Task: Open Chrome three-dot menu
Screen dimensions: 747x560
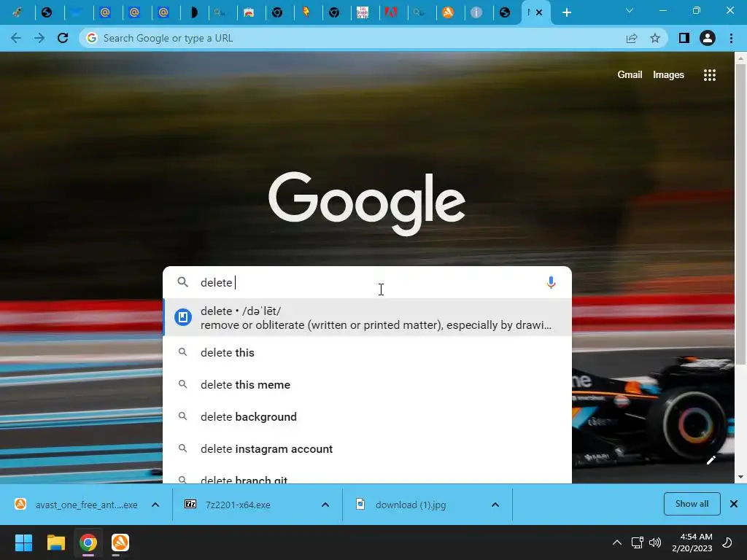Action: [x=731, y=38]
